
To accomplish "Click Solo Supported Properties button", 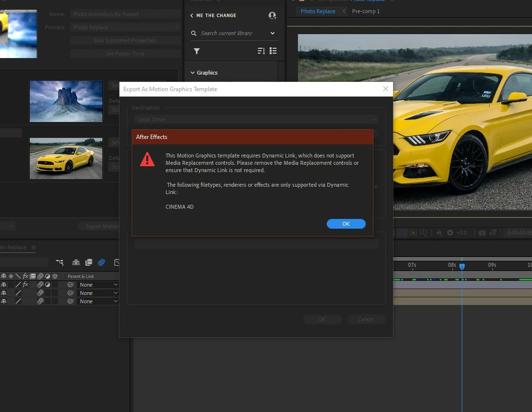I will pos(125,40).
